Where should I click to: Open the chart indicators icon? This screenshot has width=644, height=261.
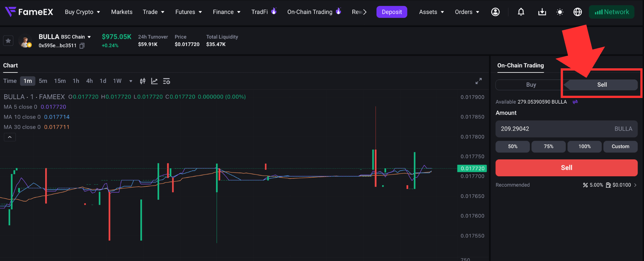(x=154, y=81)
